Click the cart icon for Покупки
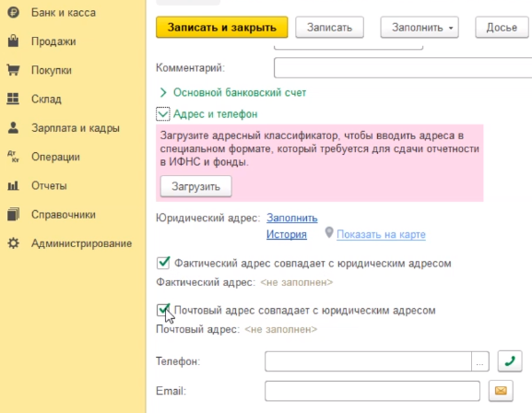The width and height of the screenshot is (532, 413). coord(13,70)
